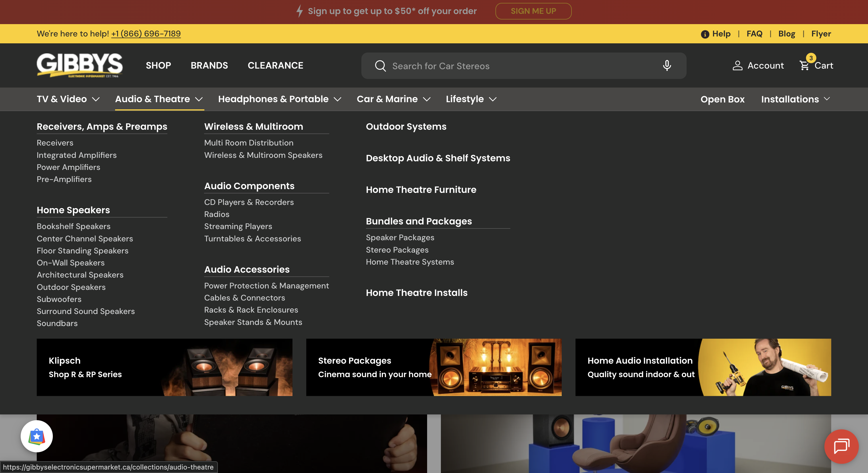Go to the CLEARANCE section
Image resolution: width=868 pixels, height=473 pixels.
click(275, 65)
